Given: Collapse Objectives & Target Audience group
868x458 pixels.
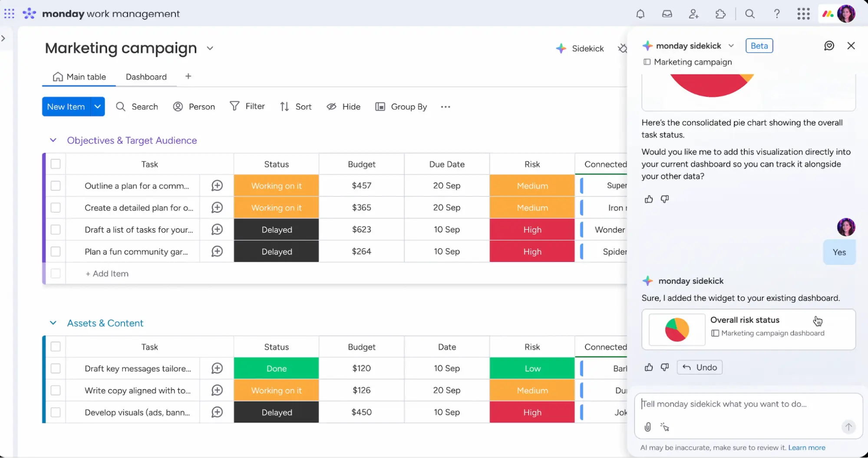Looking at the screenshot, I should click(53, 140).
